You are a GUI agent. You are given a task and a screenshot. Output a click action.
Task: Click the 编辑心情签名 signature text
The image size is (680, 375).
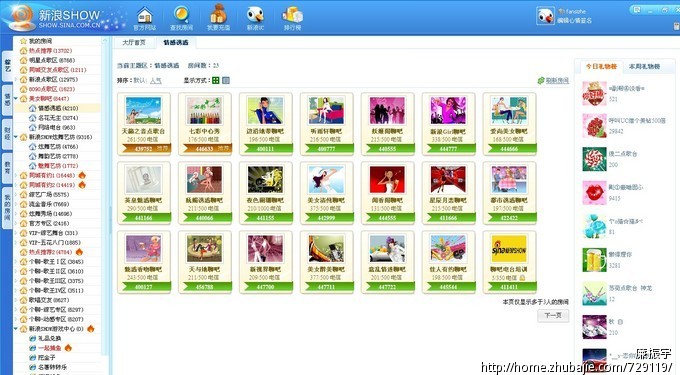[575, 20]
